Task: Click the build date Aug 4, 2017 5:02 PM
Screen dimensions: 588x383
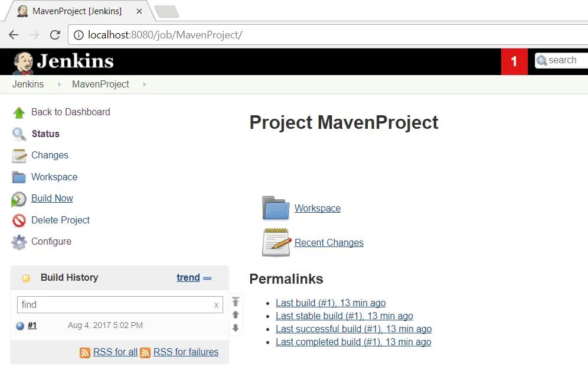Action: 105,326
